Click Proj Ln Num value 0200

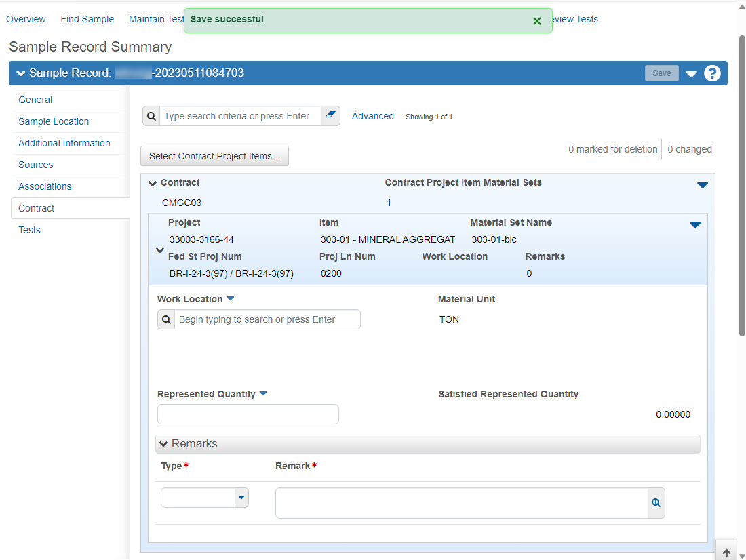point(331,274)
